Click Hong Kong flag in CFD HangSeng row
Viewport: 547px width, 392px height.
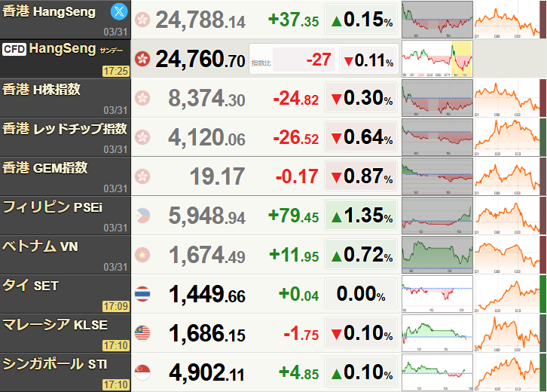(142, 59)
